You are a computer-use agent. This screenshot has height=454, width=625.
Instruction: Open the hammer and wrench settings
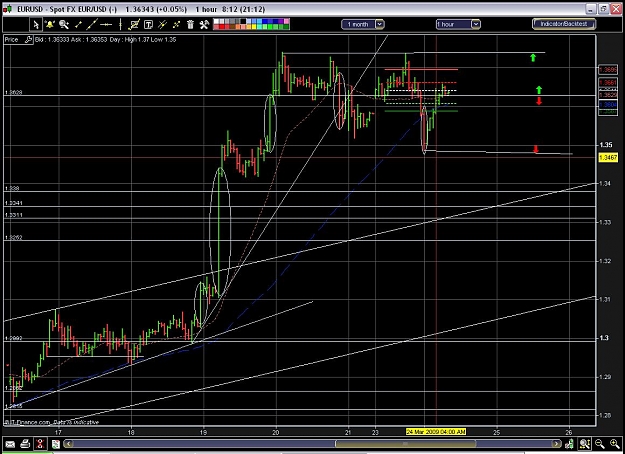tap(204, 25)
